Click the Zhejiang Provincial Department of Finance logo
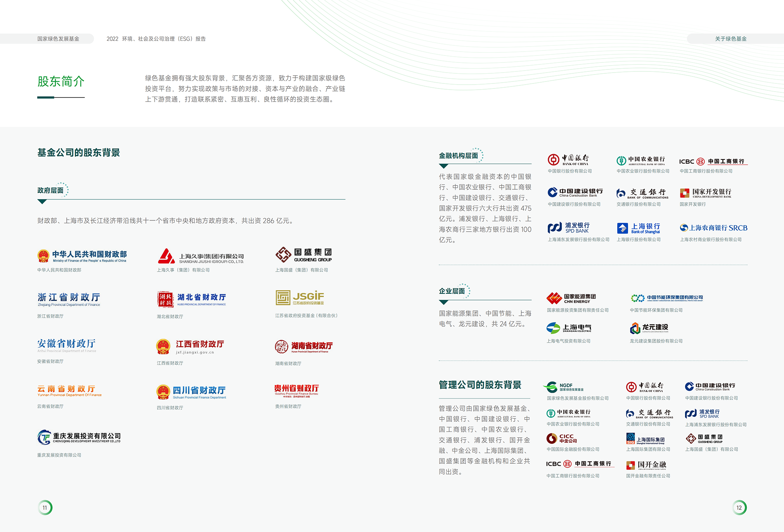 [69, 300]
